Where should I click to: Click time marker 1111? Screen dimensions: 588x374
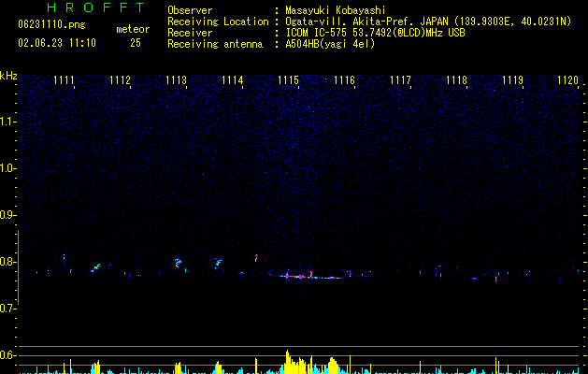64,80
